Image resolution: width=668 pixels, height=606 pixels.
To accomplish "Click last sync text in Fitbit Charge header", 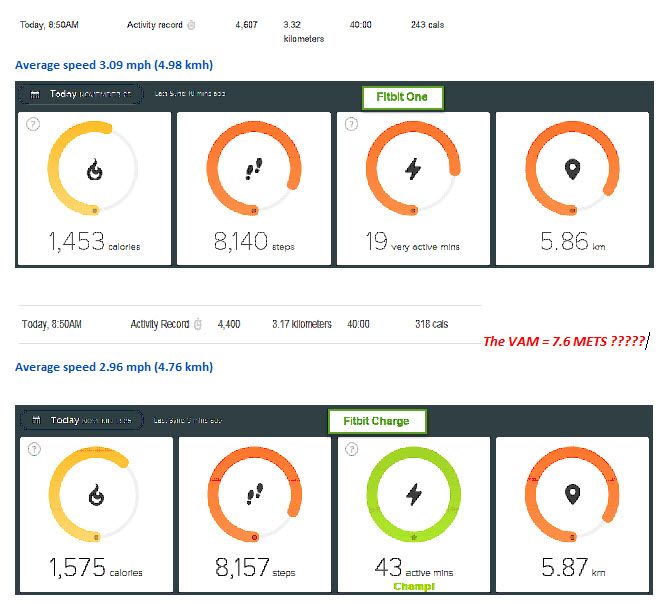I will point(188,421).
